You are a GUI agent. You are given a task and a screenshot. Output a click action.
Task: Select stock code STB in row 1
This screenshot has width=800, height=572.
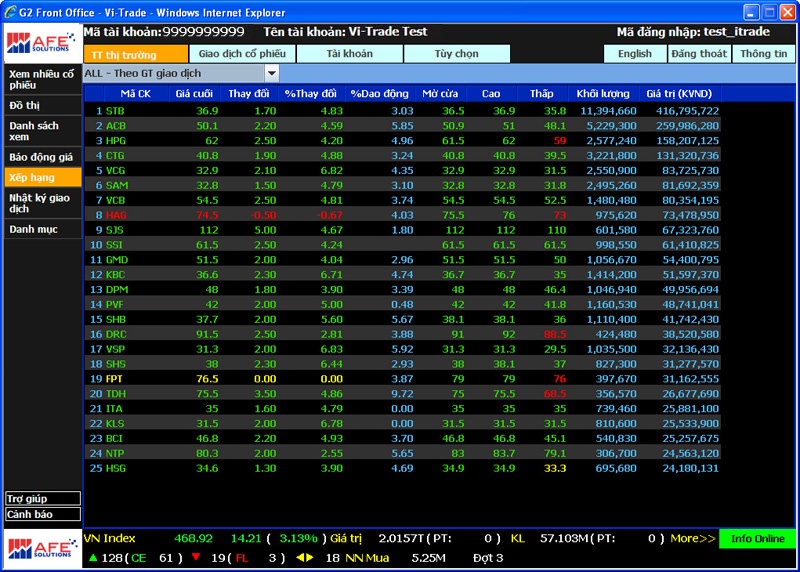115,111
